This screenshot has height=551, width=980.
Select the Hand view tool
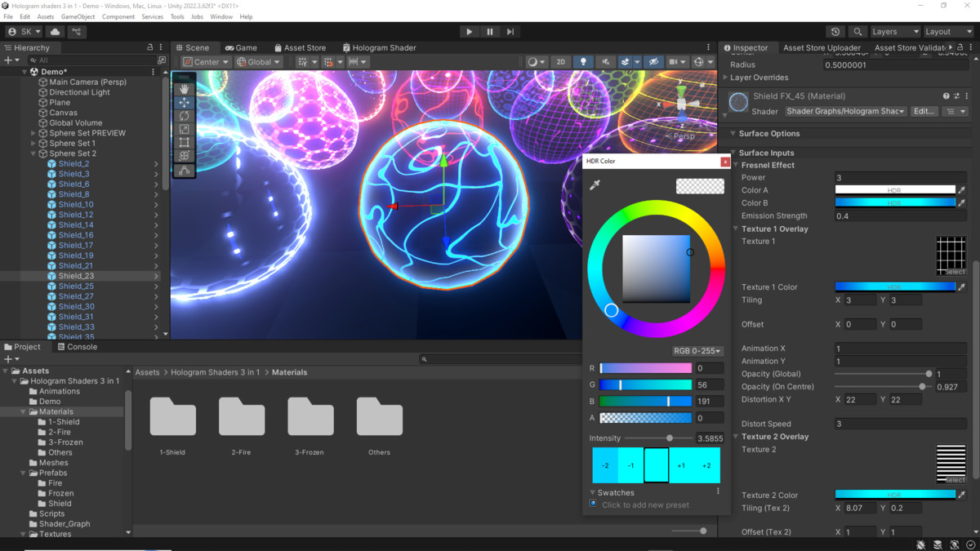point(185,89)
